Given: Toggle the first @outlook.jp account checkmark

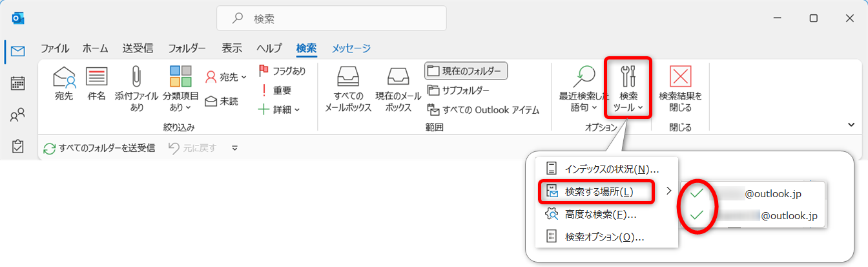Looking at the screenshot, I should point(697,193).
